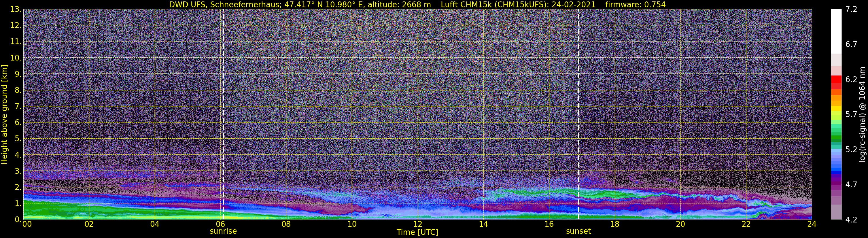Viewport: 868px width, 238px height.
Task: Click the '20' time tick label
Action: click(x=680, y=224)
